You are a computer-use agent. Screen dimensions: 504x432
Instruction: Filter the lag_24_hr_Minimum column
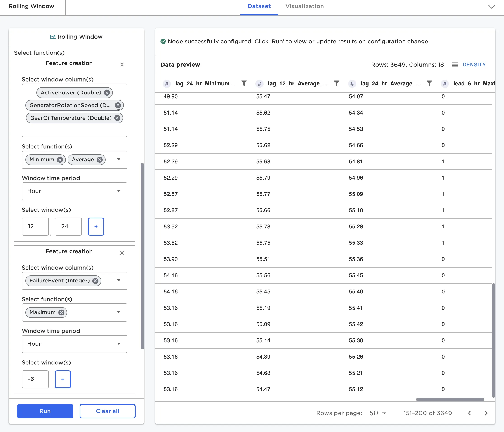(244, 83)
